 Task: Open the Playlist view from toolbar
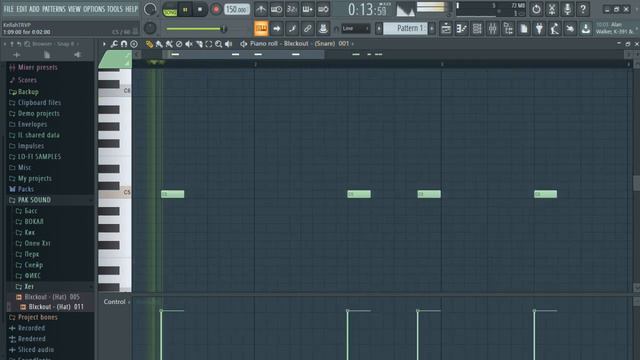click(446, 29)
